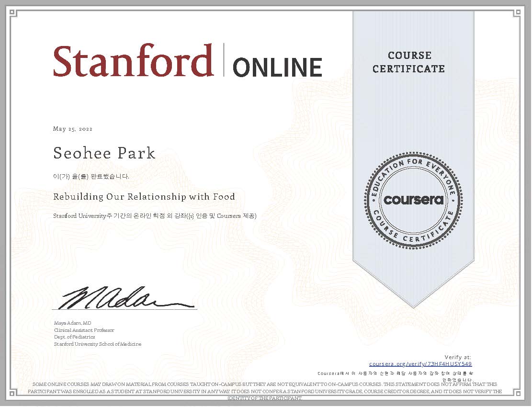Select the Clinical Assistant Professor title
This screenshot has height=407, width=532.
[84, 330]
